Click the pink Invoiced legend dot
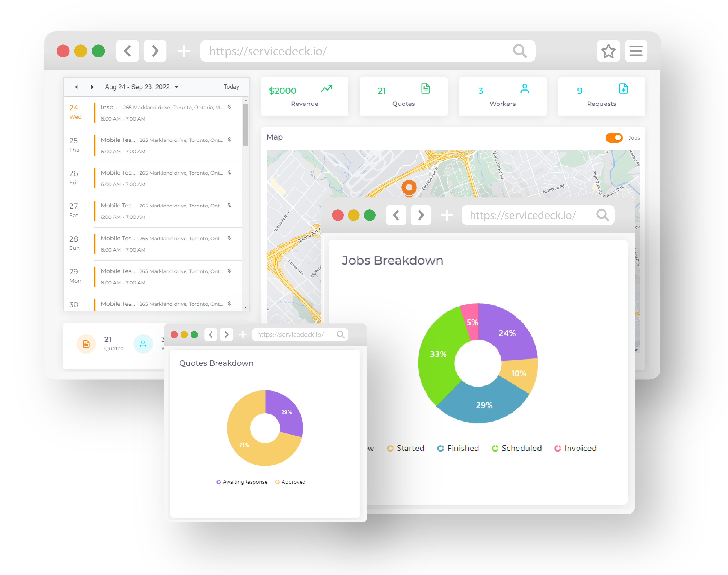 [x=558, y=448]
